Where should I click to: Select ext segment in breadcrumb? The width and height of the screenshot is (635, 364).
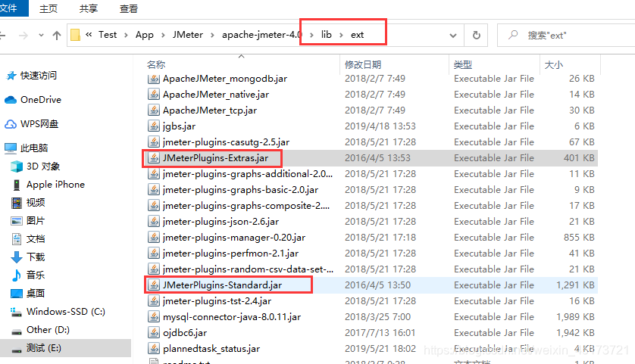click(357, 35)
